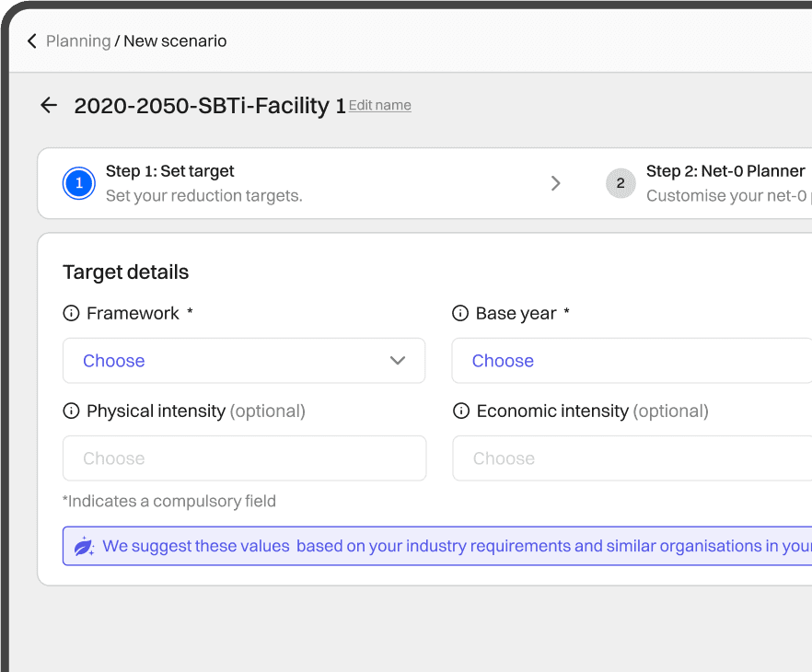The image size is (812, 672).
Task: Click the left arrow before scenario title
Action: pos(49,106)
